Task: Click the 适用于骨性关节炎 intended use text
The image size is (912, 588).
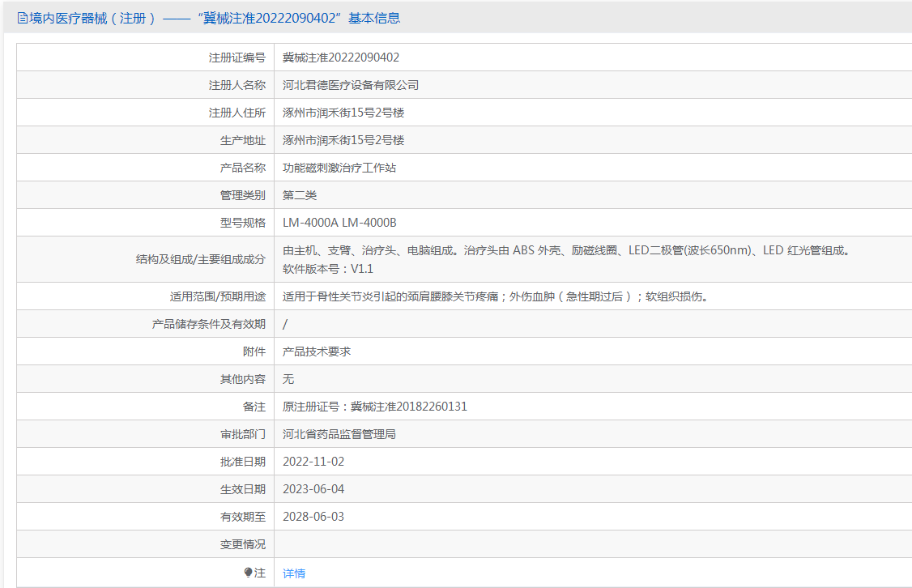Action: click(x=495, y=296)
